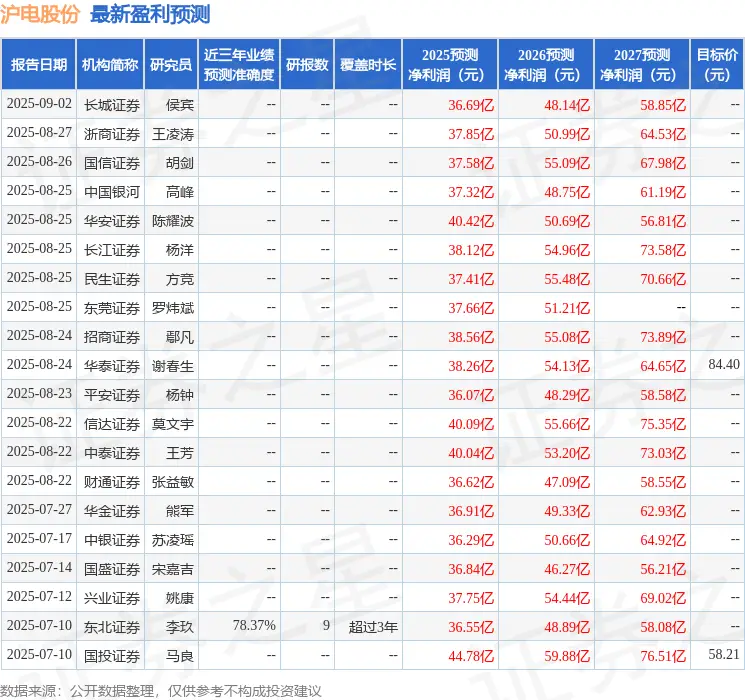Click researcher name 莫文宇
This screenshot has width=745, height=700.
173,424
